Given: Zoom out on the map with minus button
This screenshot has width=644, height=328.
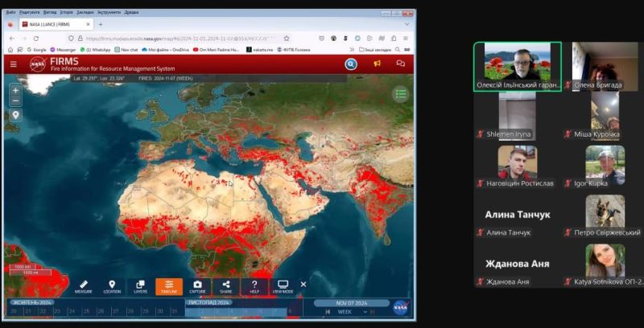Looking at the screenshot, I should pyautogui.click(x=15, y=100).
